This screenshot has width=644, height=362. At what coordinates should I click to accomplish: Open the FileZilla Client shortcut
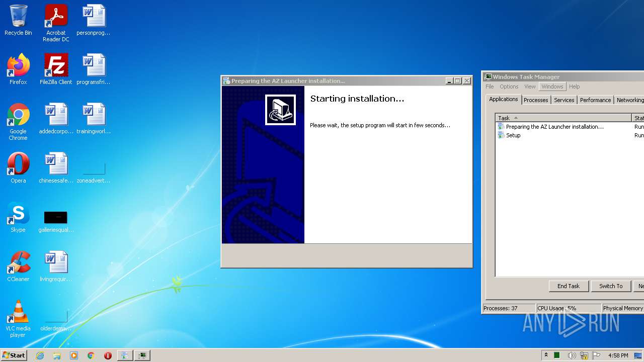tap(56, 69)
